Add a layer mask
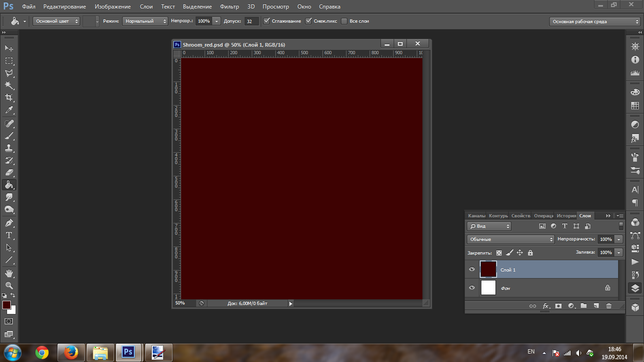The image size is (644, 362). tap(558, 306)
